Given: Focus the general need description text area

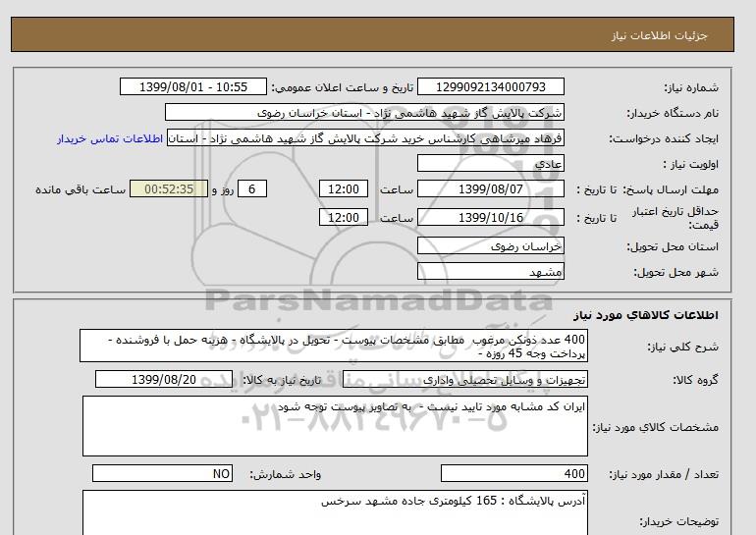Looking at the screenshot, I should click(x=335, y=347).
